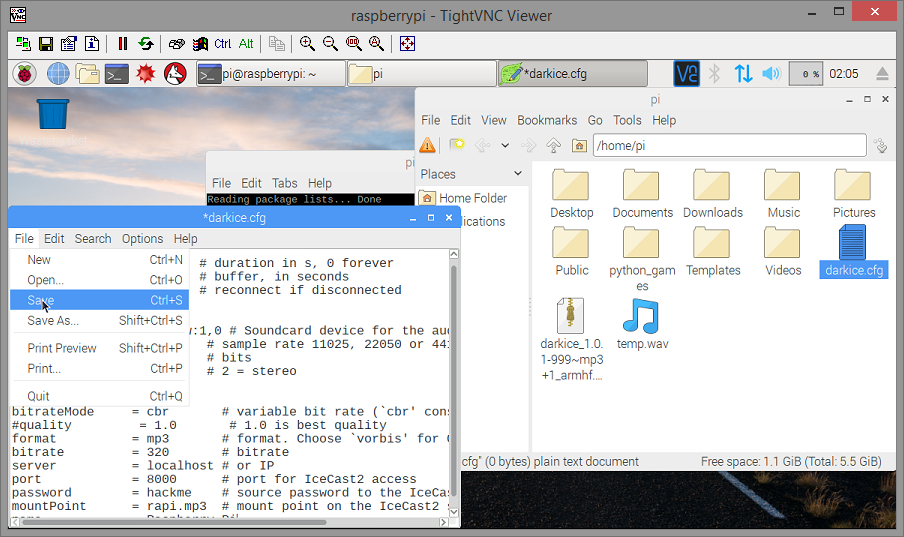Click the New connection icon in TightVNC toolbar

point(23,44)
